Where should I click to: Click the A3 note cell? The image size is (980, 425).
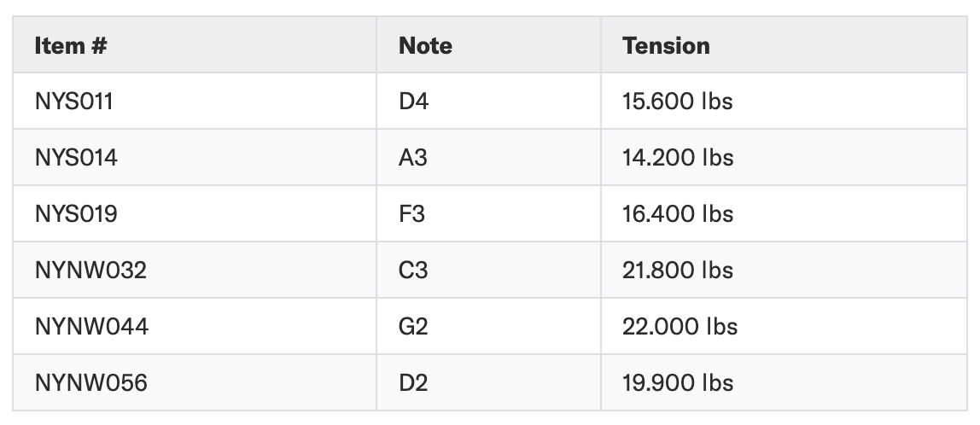pyautogui.click(x=412, y=158)
